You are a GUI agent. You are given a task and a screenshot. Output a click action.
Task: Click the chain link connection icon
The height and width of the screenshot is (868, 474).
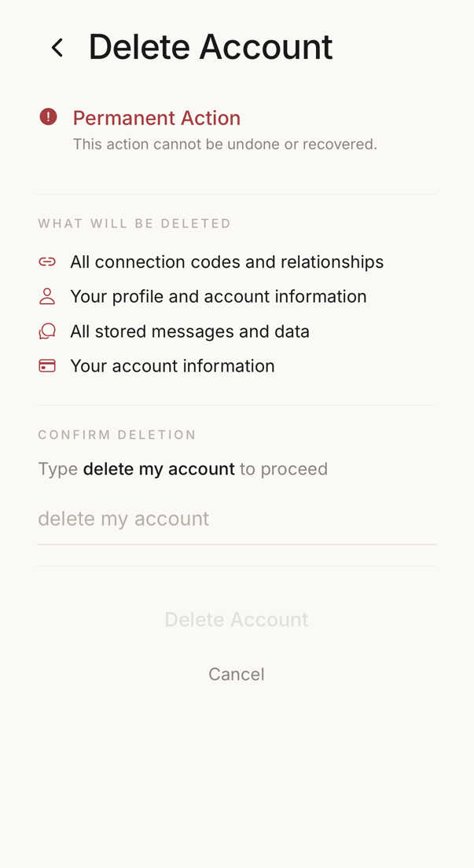point(47,262)
